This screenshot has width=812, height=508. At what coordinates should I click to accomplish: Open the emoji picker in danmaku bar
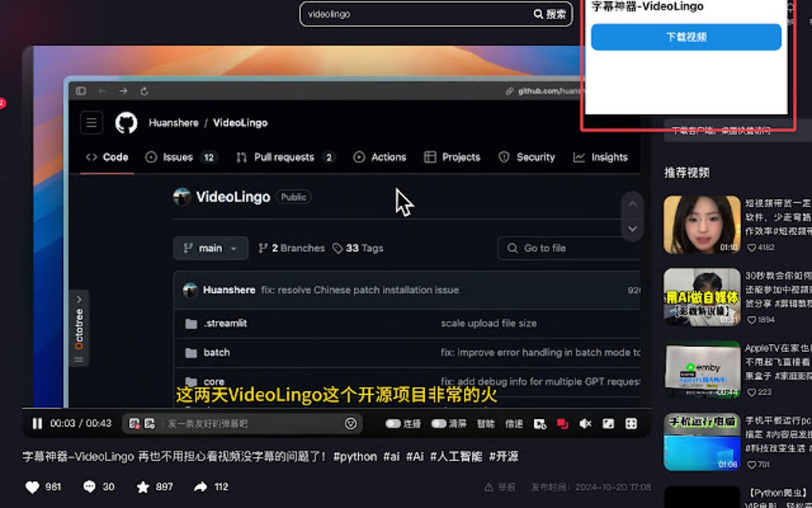(x=350, y=424)
